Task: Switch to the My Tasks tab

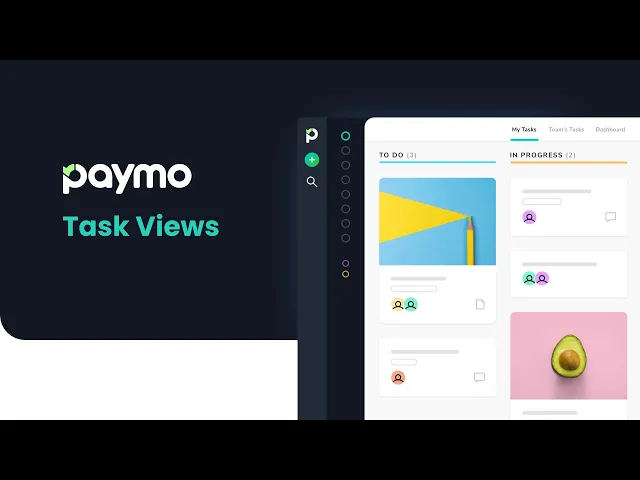Action: tap(524, 129)
